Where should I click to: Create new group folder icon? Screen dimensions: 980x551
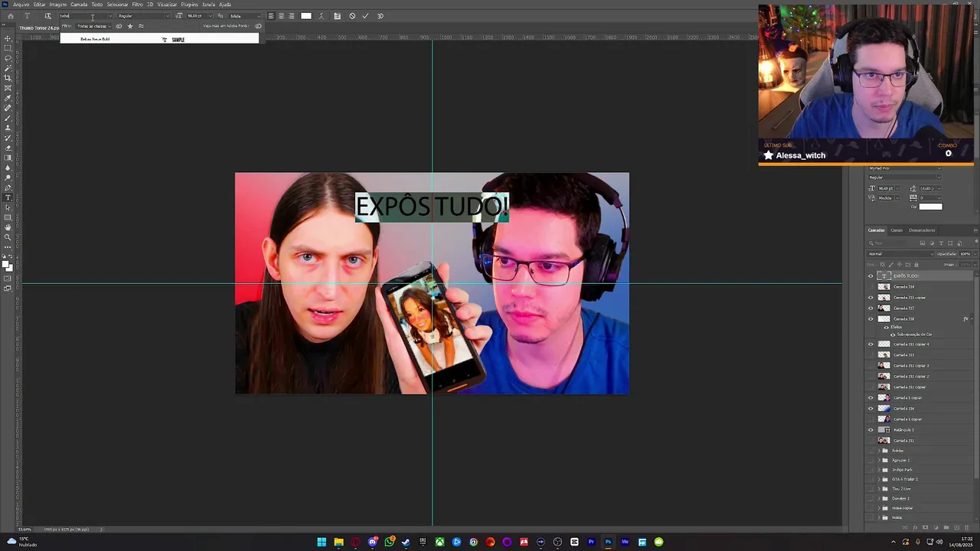pyautogui.click(x=946, y=527)
